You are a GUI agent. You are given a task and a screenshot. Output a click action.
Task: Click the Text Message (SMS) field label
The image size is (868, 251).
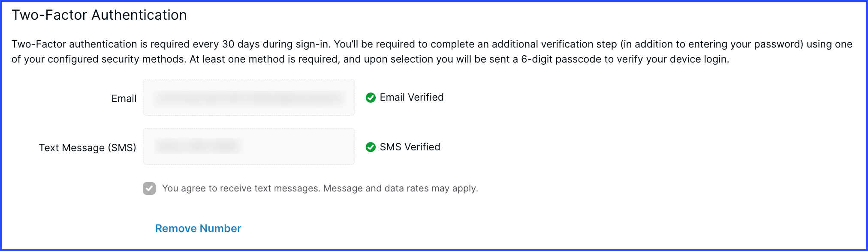click(87, 148)
